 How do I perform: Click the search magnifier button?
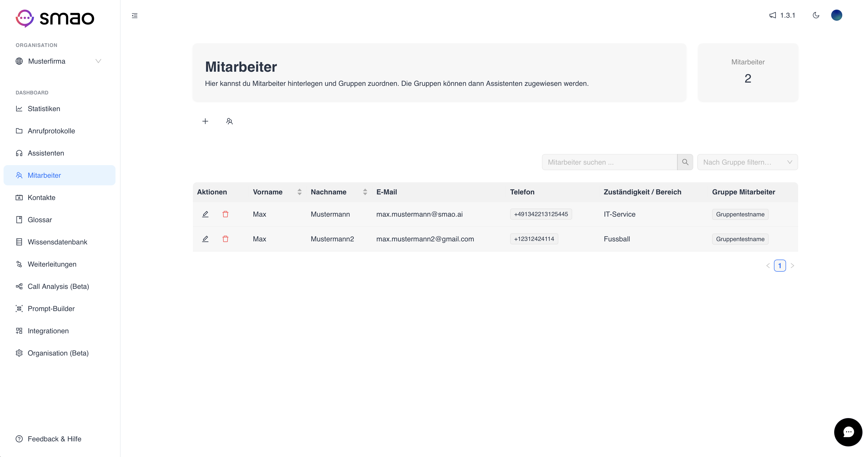pyautogui.click(x=685, y=162)
